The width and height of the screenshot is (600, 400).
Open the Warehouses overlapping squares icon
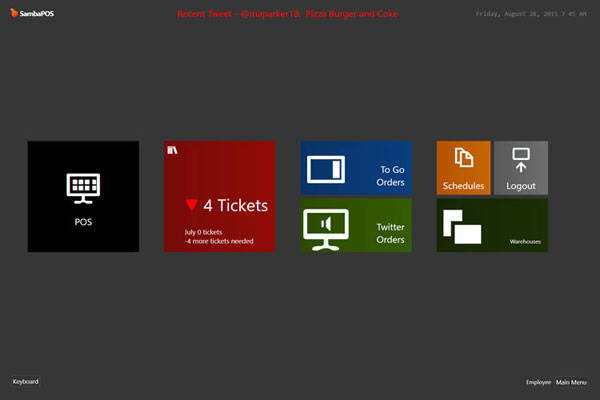(462, 226)
